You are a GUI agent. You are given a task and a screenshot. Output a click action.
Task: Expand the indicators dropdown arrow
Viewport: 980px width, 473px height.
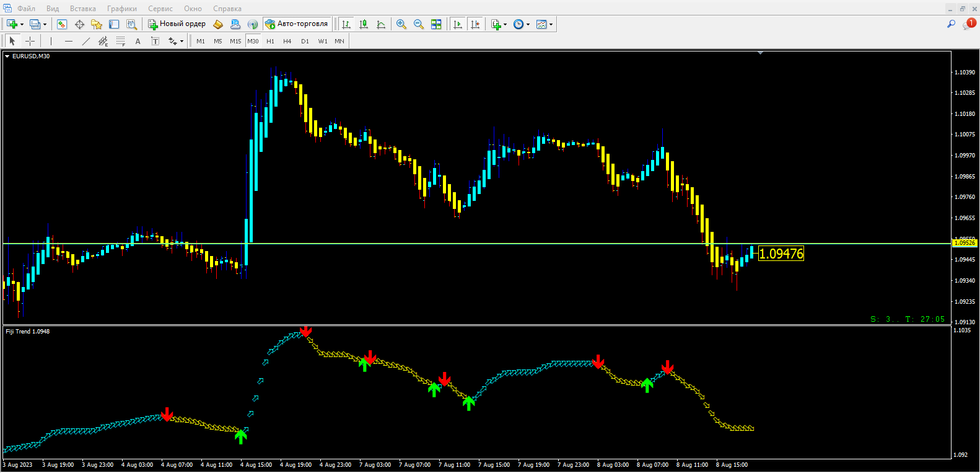(505, 25)
